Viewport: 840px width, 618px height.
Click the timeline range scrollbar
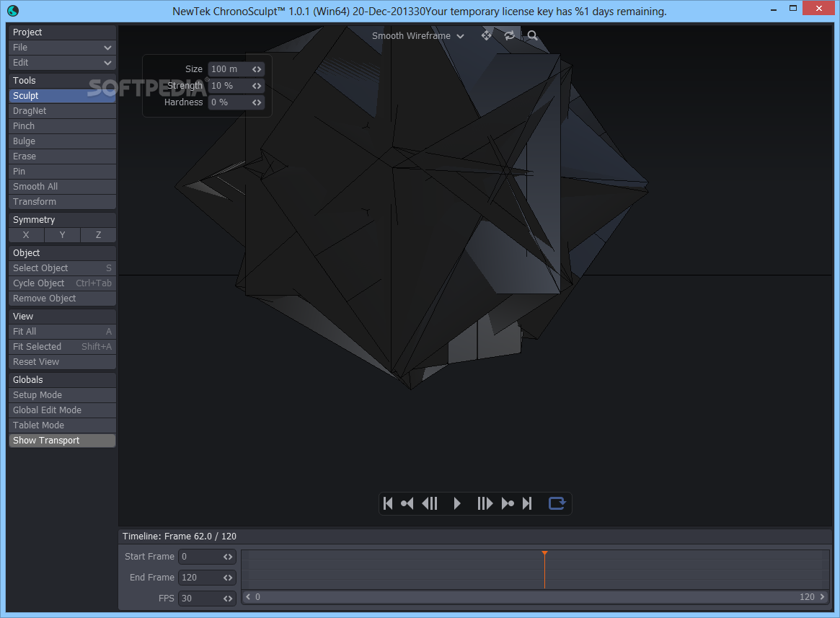534,597
